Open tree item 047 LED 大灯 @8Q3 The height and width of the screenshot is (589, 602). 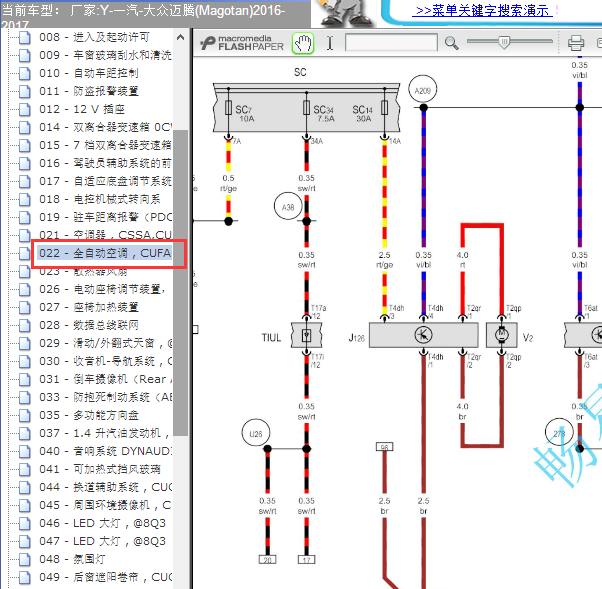click(103, 541)
